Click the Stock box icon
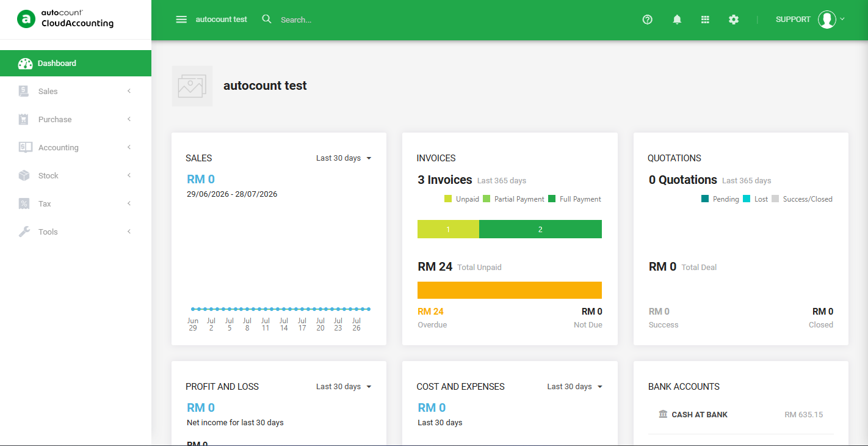Viewport: 868px width, 446px height. [24, 175]
